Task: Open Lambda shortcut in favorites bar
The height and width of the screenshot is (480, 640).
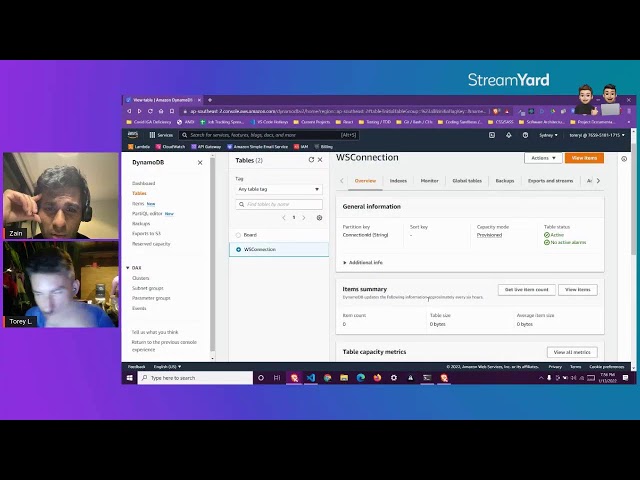Action: 139,147
